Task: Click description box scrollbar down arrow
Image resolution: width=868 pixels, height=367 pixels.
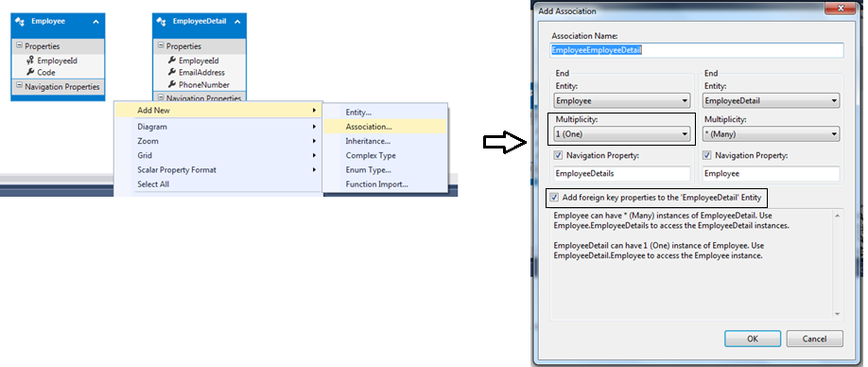Action: [837, 314]
